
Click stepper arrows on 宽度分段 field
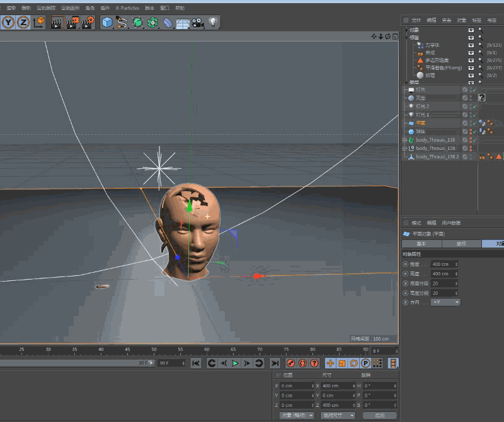pos(456,283)
